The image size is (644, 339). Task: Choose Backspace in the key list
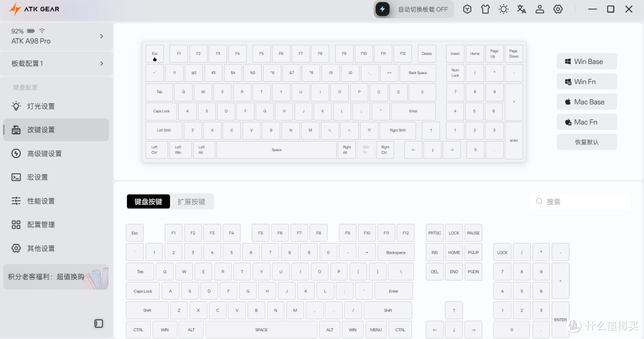pyautogui.click(x=395, y=252)
